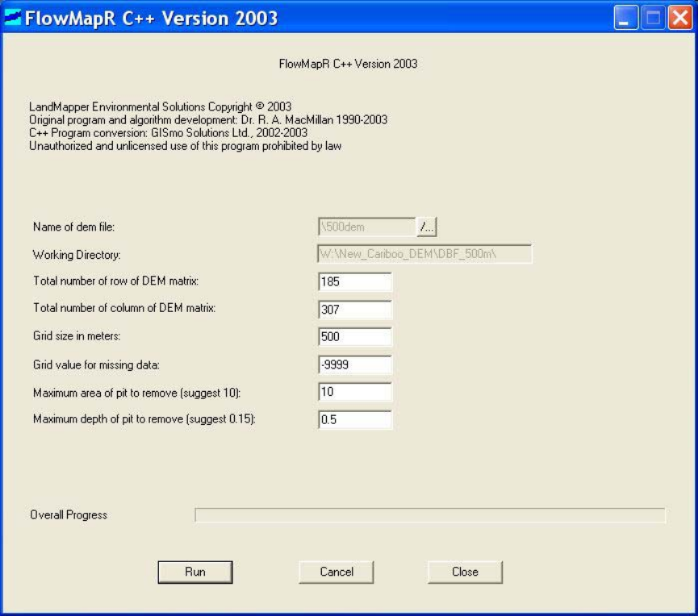Focus the total columns field showing 307
698x616 pixels.
click(x=355, y=310)
